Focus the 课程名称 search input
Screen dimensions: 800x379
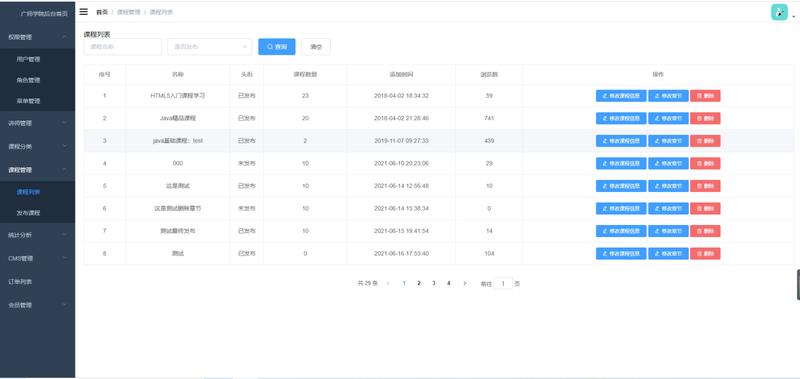pos(122,46)
